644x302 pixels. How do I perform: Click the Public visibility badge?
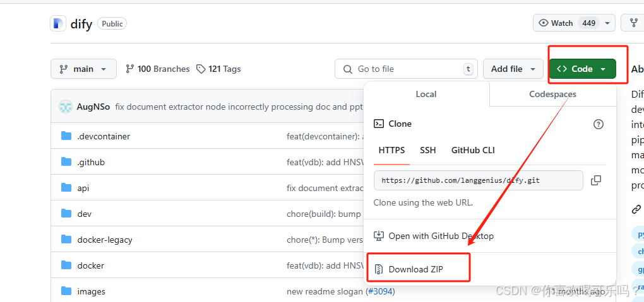(112, 24)
